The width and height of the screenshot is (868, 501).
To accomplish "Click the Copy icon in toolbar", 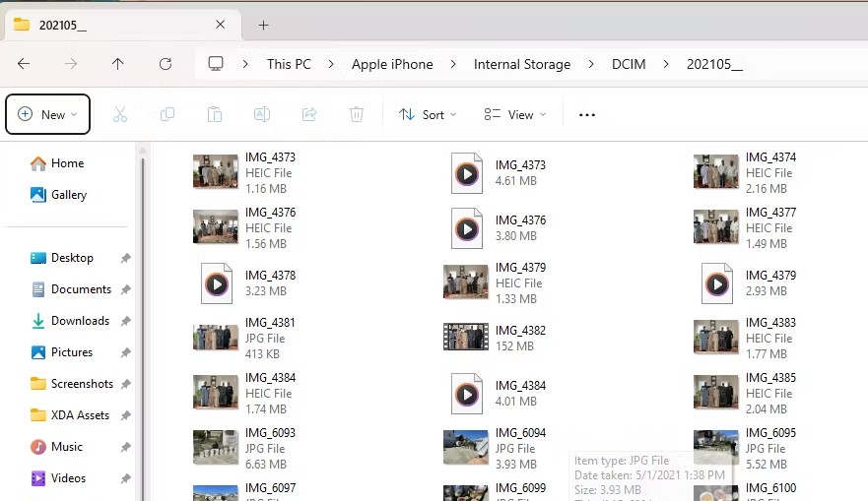I will coord(167,114).
